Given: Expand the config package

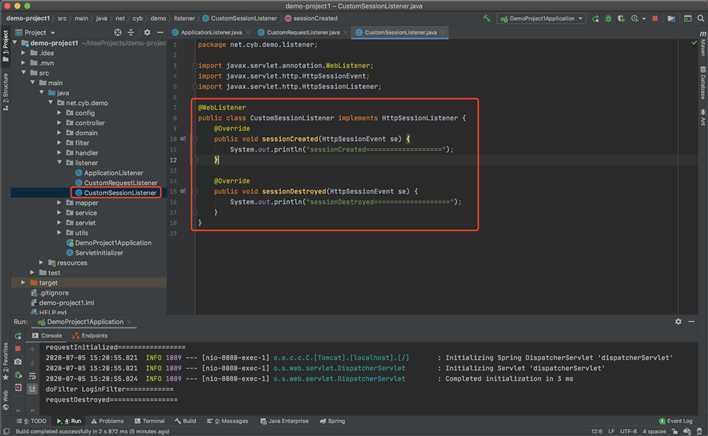Looking at the screenshot, I should 59,113.
